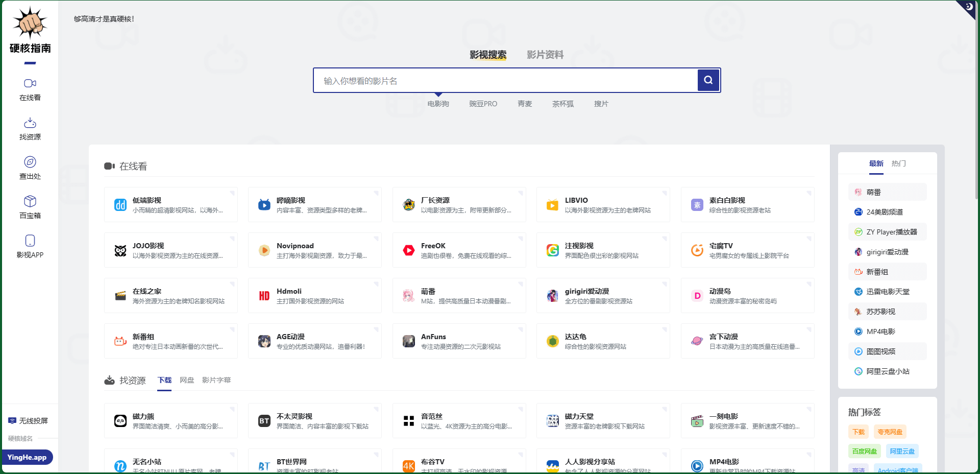Viewport: 980px width, 474px height.
Task: Open the 无线投屏 feature
Action: [x=30, y=421]
